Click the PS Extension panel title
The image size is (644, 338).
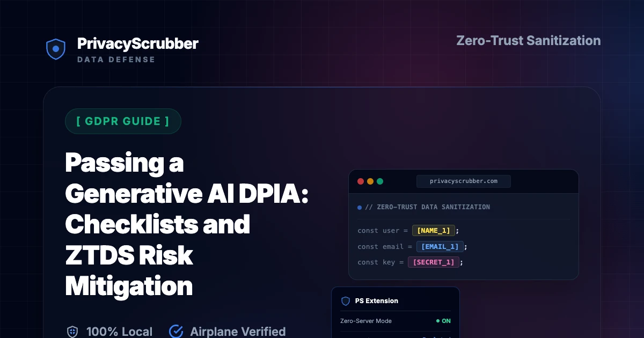[377, 301]
